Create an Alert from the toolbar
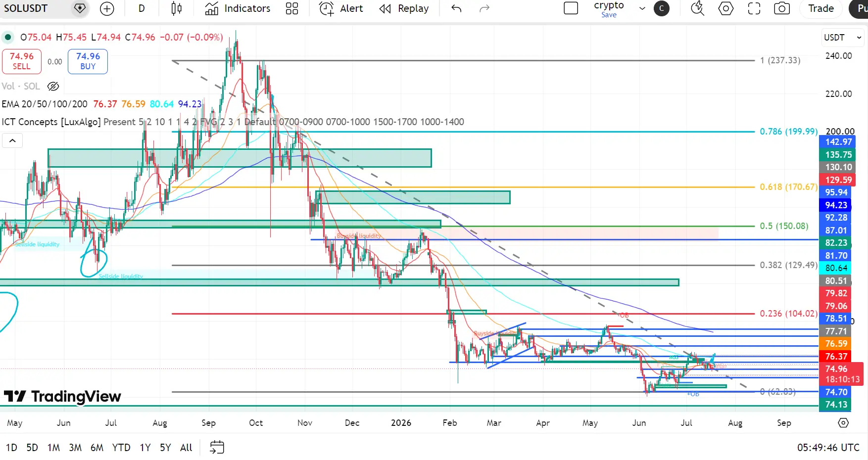The height and width of the screenshot is (460, 868). click(x=341, y=8)
